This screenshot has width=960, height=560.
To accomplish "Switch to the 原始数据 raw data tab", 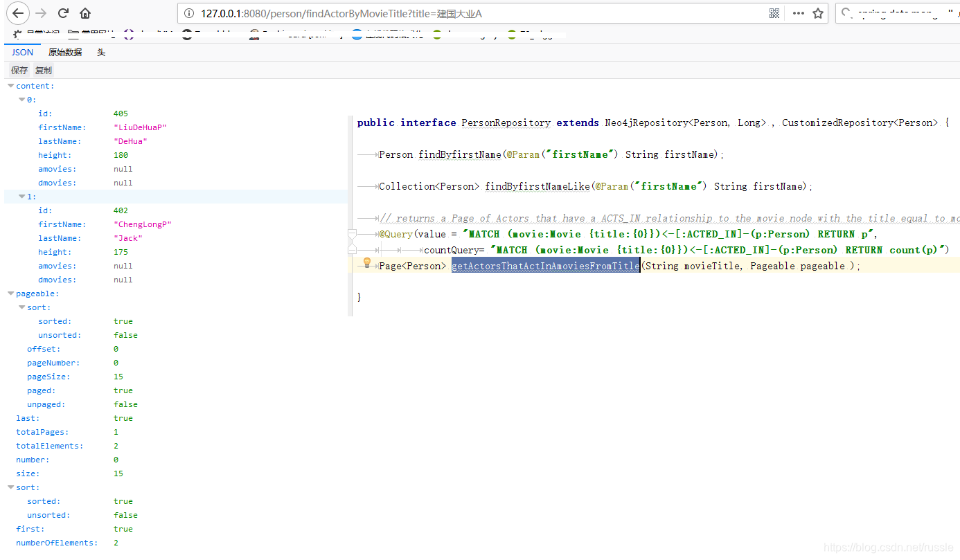I will point(65,53).
